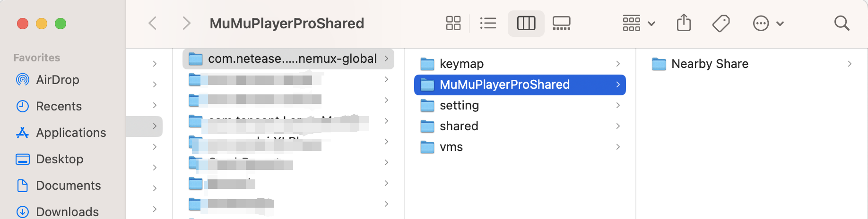Click the vms folder icon

click(427, 147)
